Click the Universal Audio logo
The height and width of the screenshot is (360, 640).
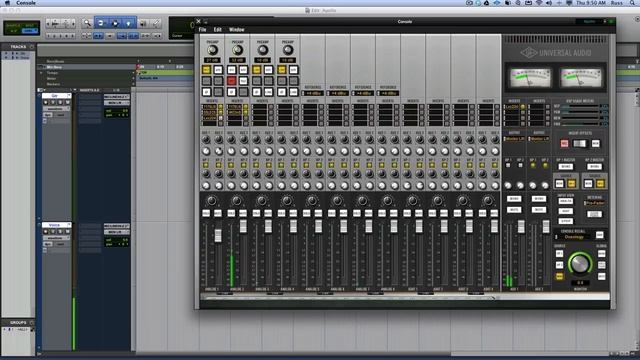coord(556,53)
